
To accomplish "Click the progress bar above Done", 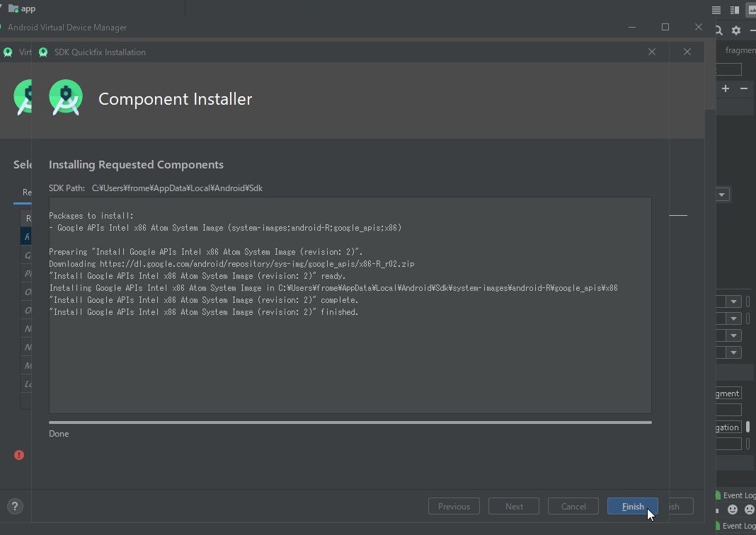I will click(x=350, y=422).
